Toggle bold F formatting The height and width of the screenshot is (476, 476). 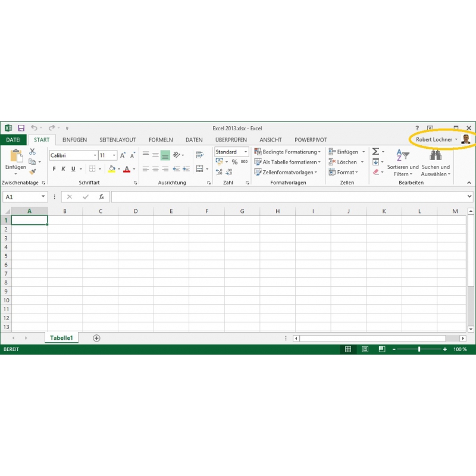coord(54,169)
